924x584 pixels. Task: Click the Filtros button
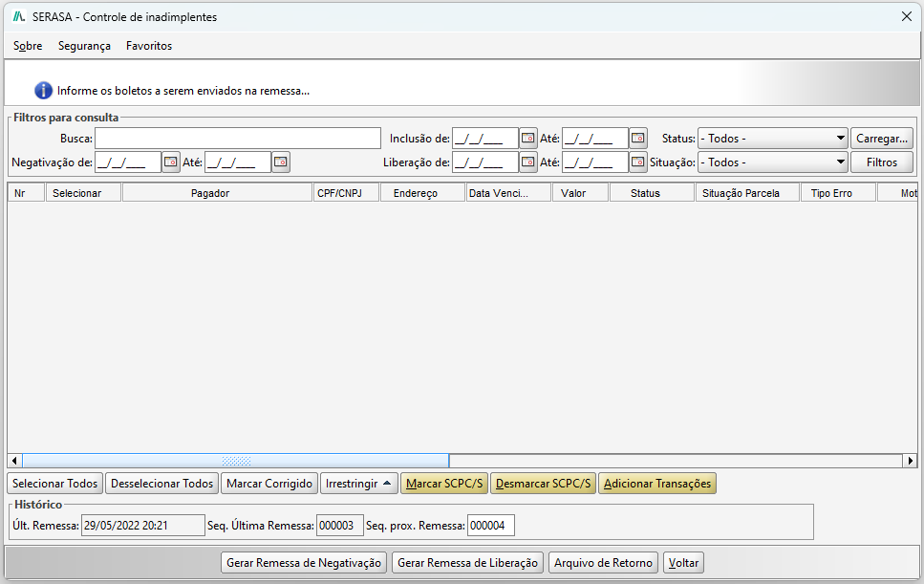[882, 162]
